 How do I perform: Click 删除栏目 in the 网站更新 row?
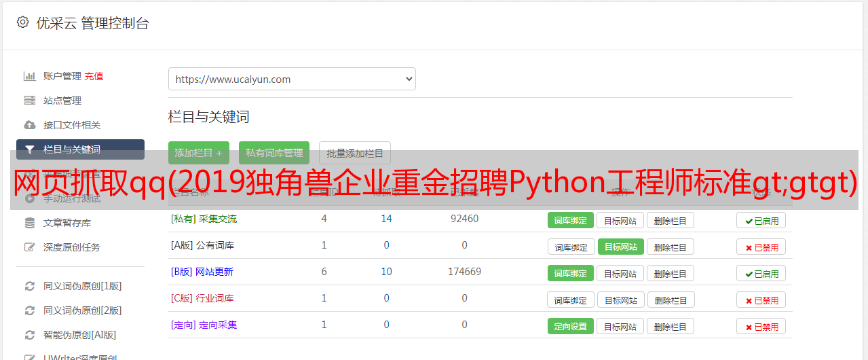point(670,273)
